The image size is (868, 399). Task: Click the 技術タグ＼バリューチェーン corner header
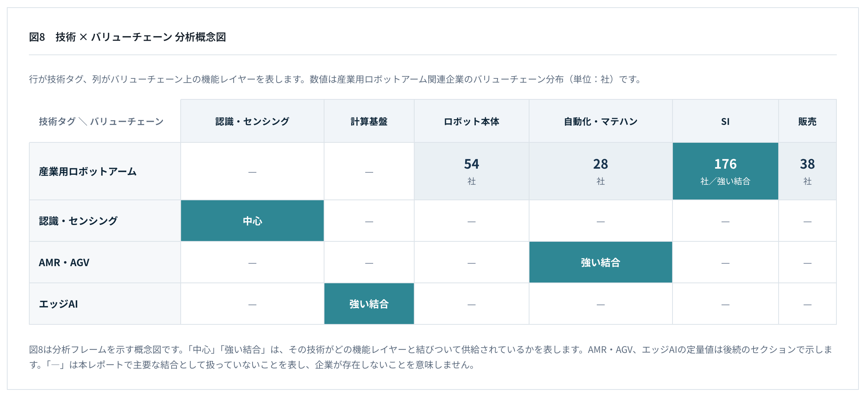pos(101,121)
